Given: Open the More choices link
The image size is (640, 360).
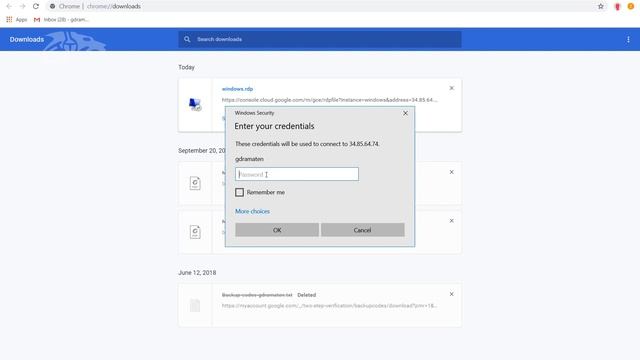Looking at the screenshot, I should pyautogui.click(x=252, y=211).
